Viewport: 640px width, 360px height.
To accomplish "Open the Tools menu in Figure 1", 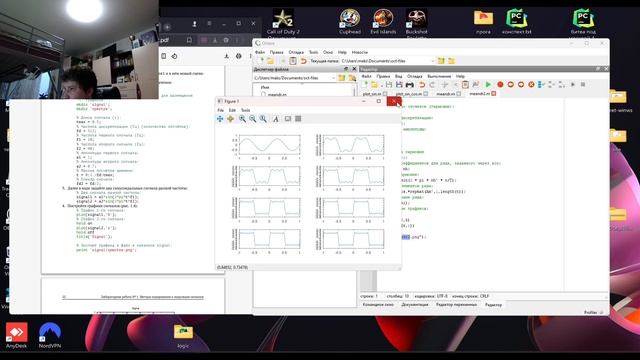I will (245, 110).
